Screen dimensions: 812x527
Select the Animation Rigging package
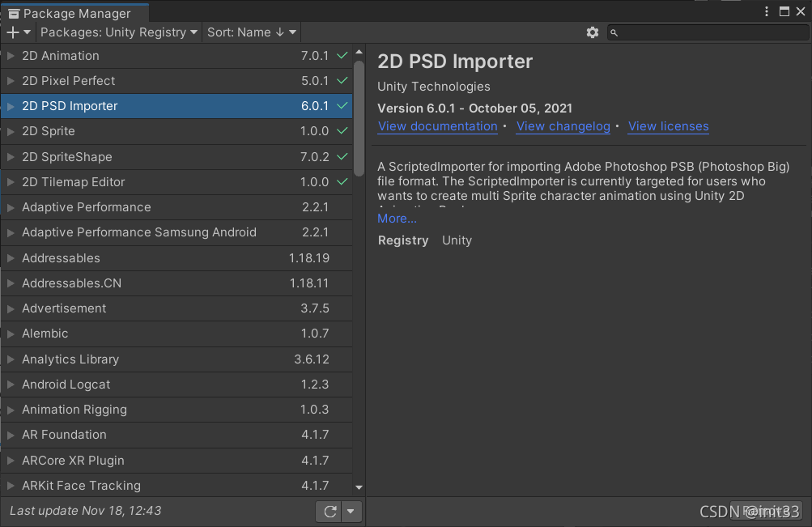click(x=176, y=410)
